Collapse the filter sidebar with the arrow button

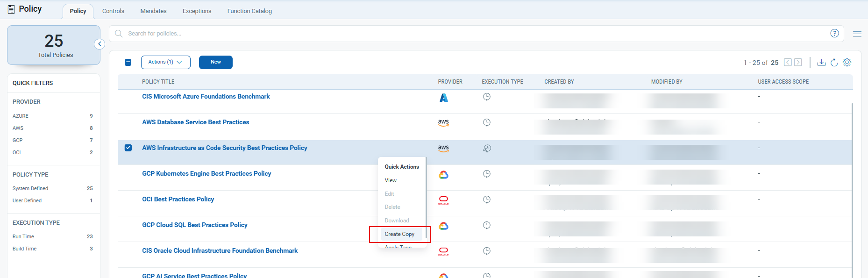click(100, 44)
